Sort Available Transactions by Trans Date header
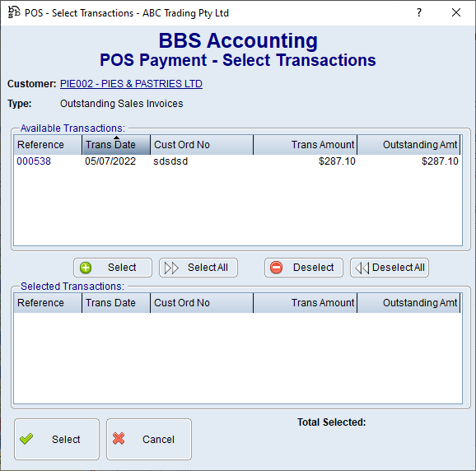The image size is (476, 471). click(116, 145)
